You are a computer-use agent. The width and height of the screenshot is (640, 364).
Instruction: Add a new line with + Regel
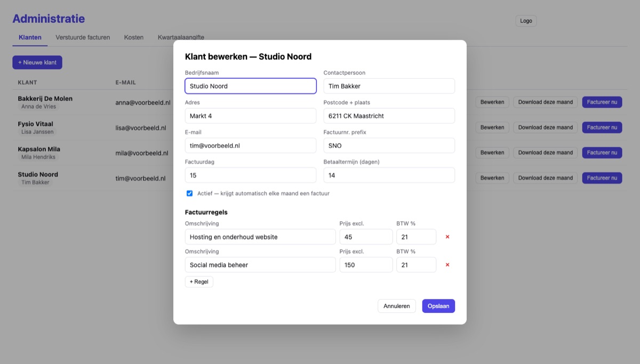tap(199, 281)
